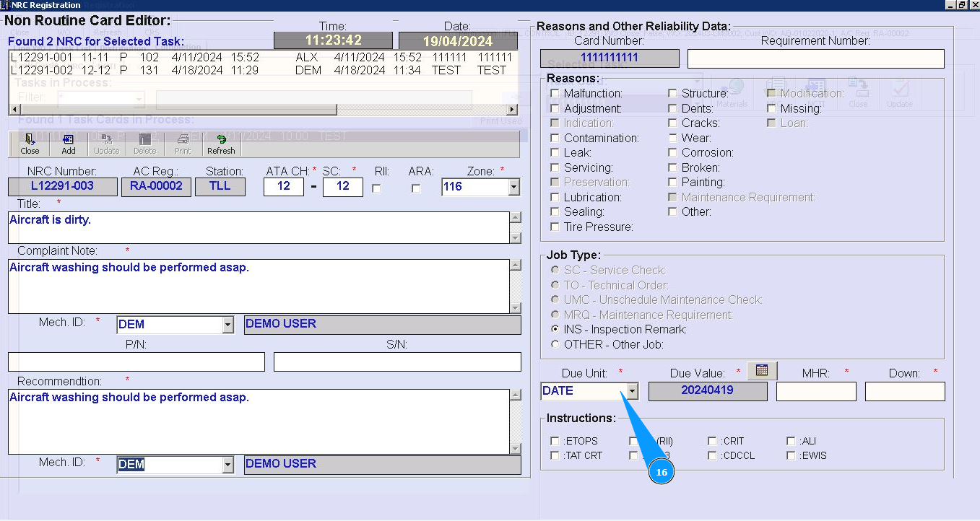The width and height of the screenshot is (980, 521).
Task: Open the Mech. ID dropdown under Recommendation
Action: [227, 465]
